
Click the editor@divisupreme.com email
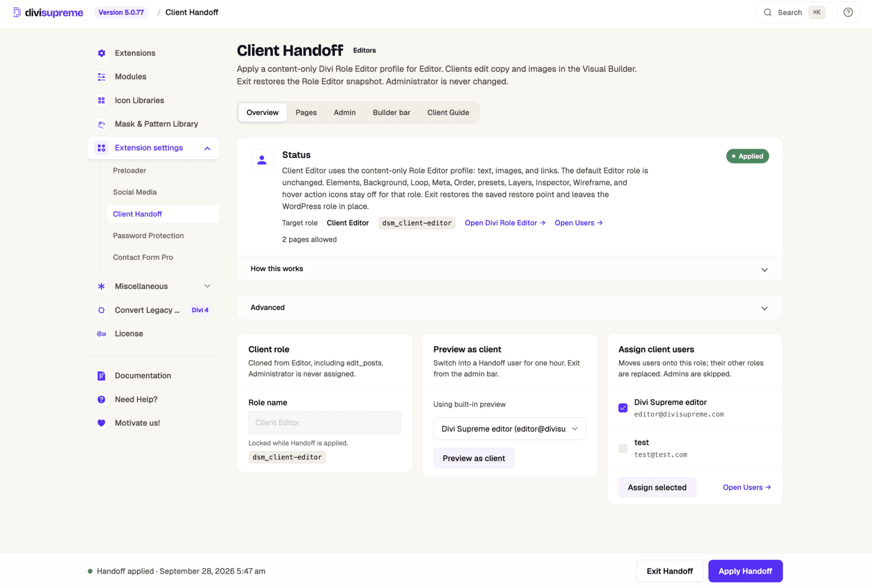click(679, 414)
